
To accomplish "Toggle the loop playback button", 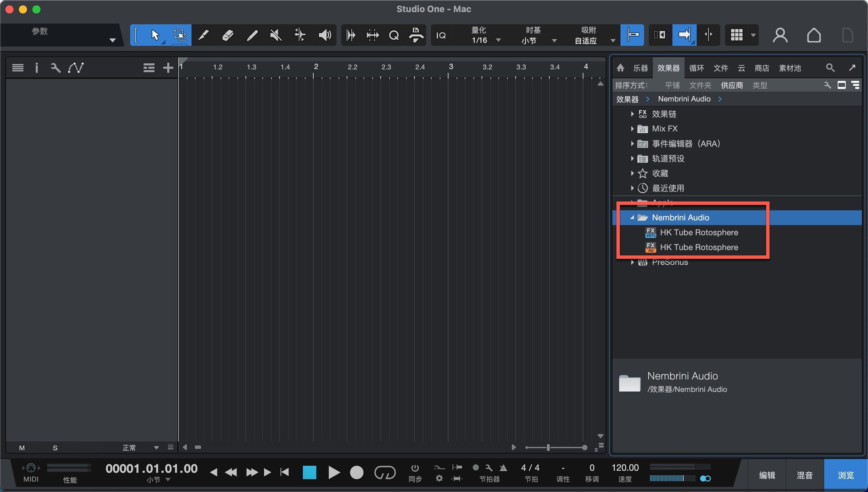I will (x=385, y=473).
